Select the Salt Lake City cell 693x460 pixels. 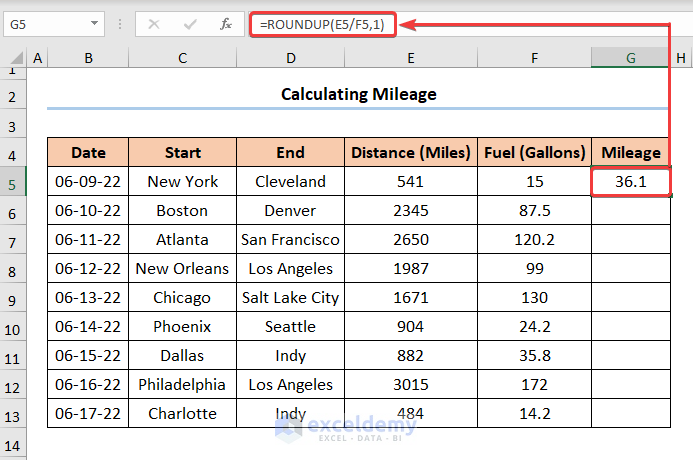click(290, 298)
